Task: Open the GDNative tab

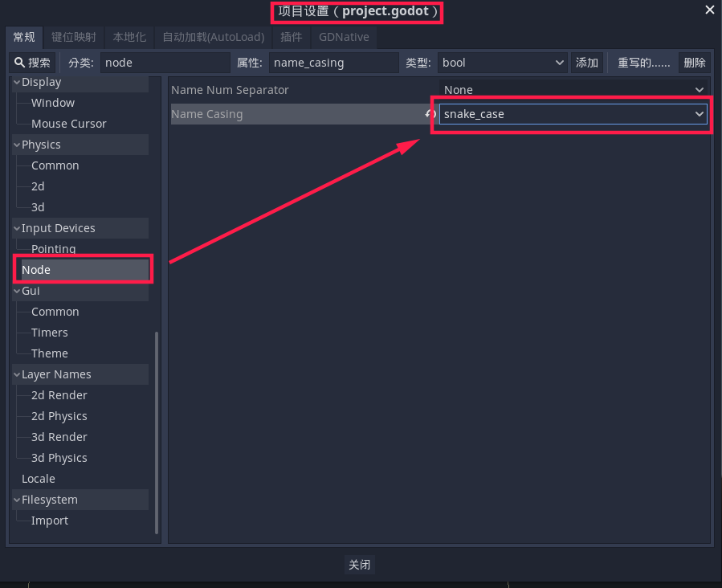Action: (344, 37)
